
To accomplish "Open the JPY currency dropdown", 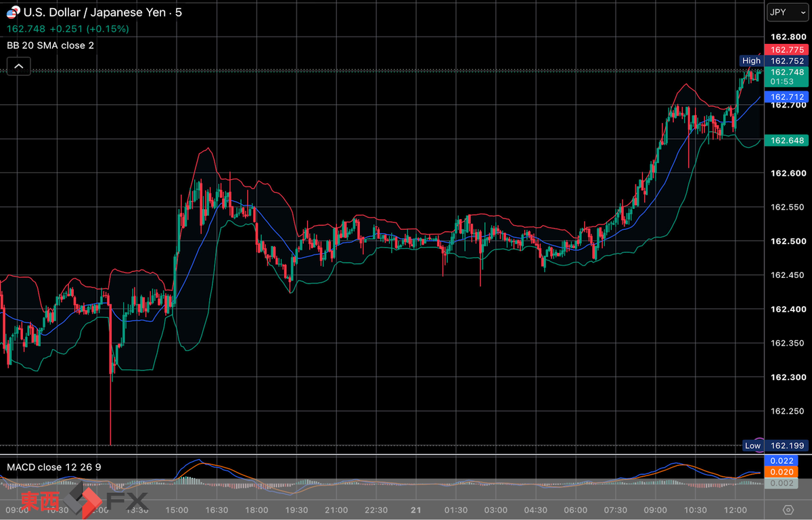I will (x=786, y=13).
